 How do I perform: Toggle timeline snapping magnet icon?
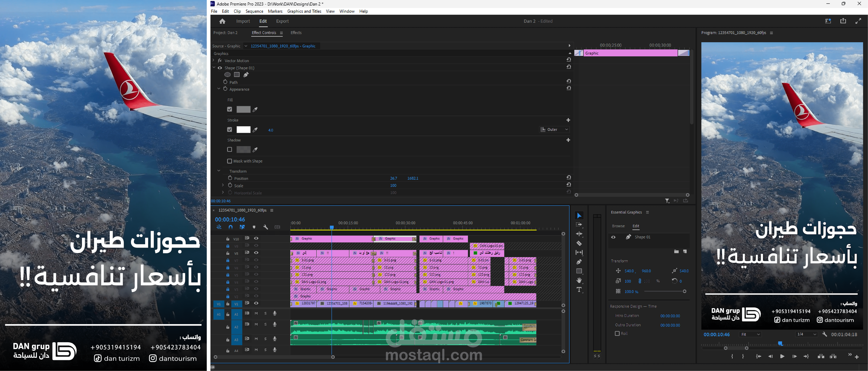point(230,227)
